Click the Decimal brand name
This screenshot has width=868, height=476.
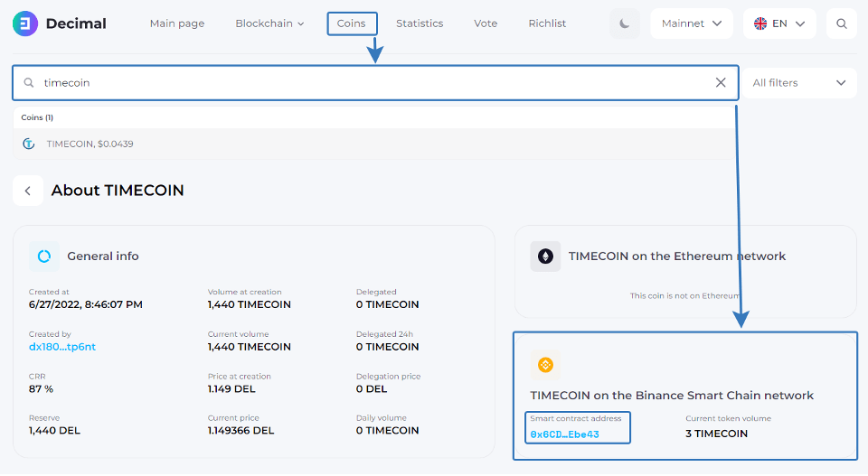[76, 23]
